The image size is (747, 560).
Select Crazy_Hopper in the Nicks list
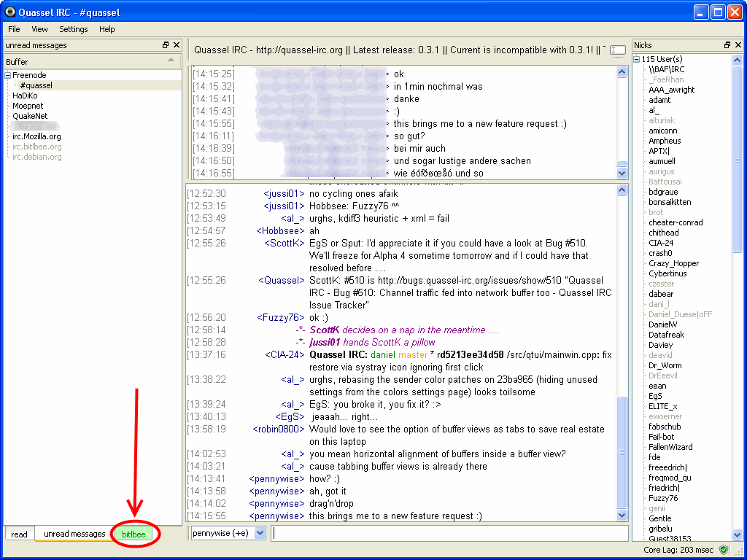(x=673, y=263)
